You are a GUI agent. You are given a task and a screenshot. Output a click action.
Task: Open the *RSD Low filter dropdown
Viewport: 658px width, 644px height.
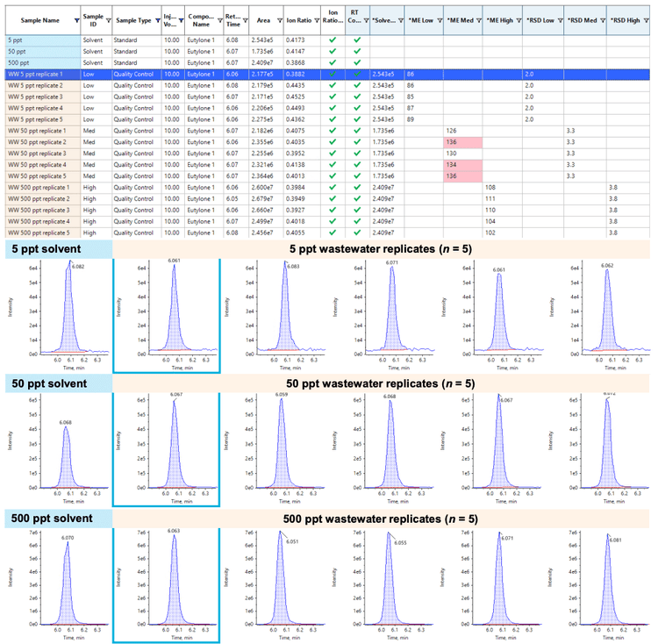[x=559, y=18]
